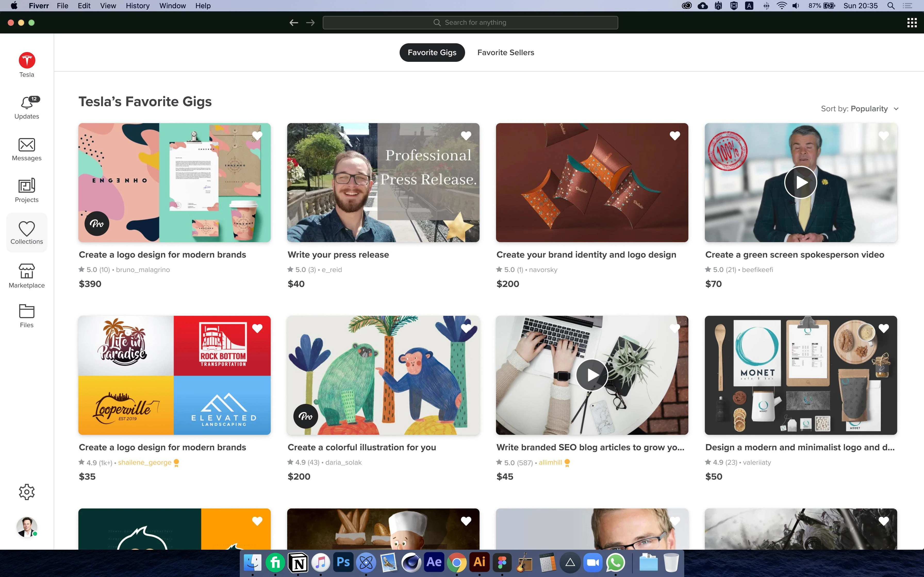This screenshot has width=924, height=577.
Task: Open seller allimhill profile link
Action: pos(550,463)
